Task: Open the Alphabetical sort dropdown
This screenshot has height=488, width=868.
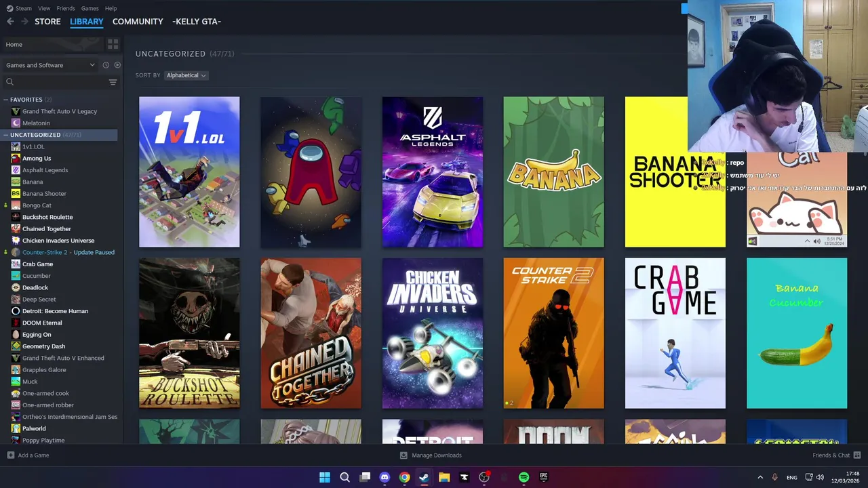Action: tap(186, 75)
